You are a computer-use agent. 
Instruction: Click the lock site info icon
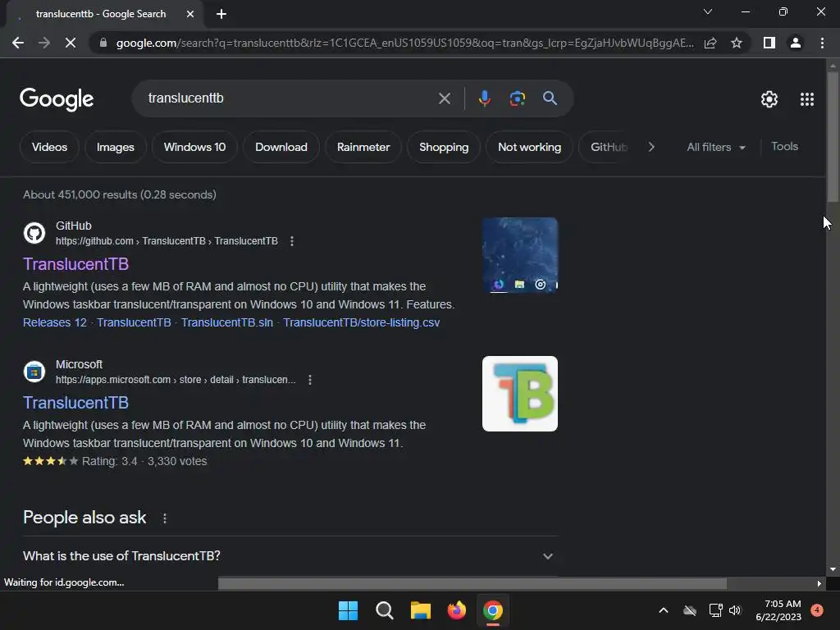103,43
